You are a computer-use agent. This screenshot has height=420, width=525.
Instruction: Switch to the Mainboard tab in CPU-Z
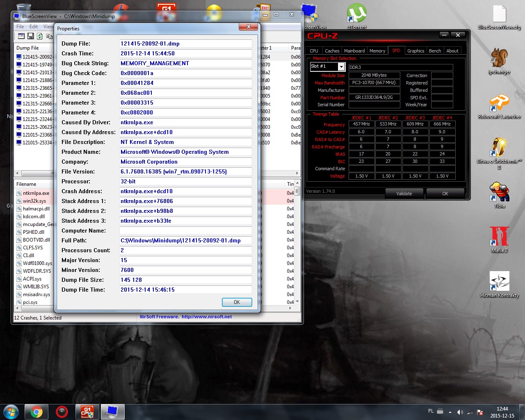coord(354,51)
